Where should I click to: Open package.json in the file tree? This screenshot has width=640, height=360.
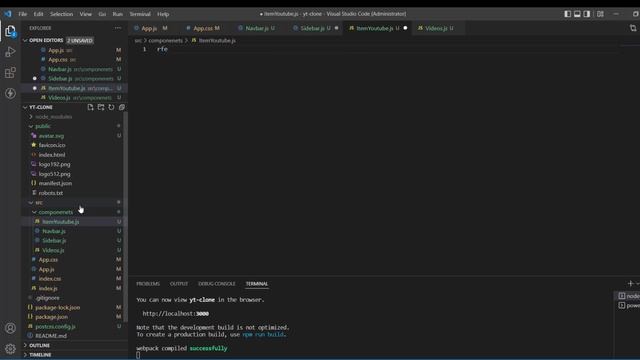[x=51, y=317]
